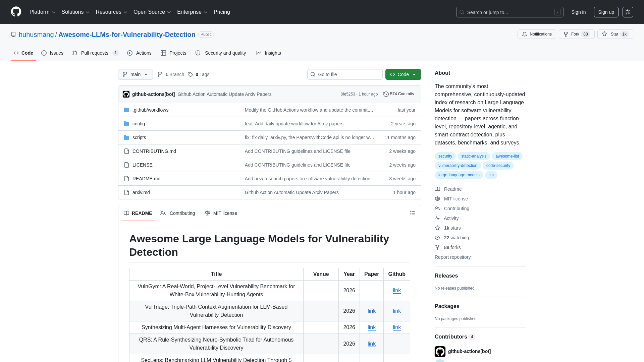Click the book icon beside the About Readme link
This screenshot has width=644, height=362.
point(437,189)
